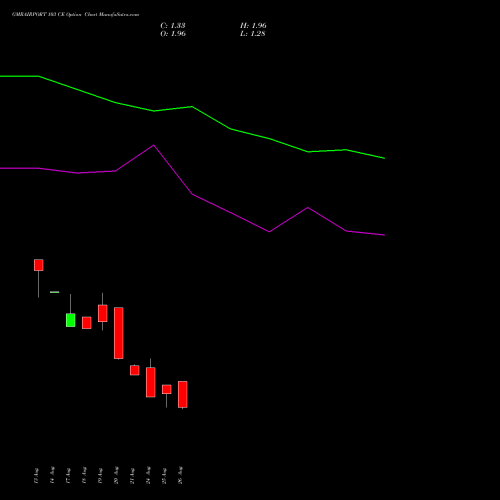Click the '13 Aug' date axis label

[36, 476]
